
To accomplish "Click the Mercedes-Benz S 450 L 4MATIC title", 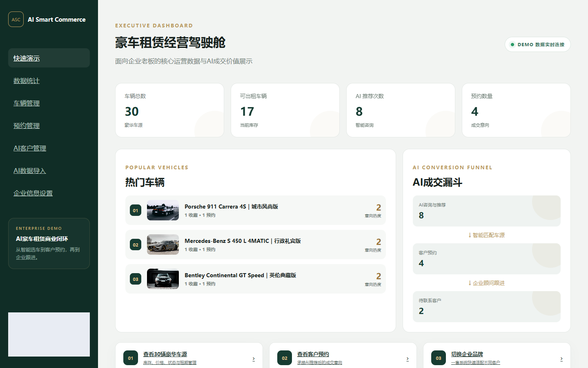I will 243,241.
